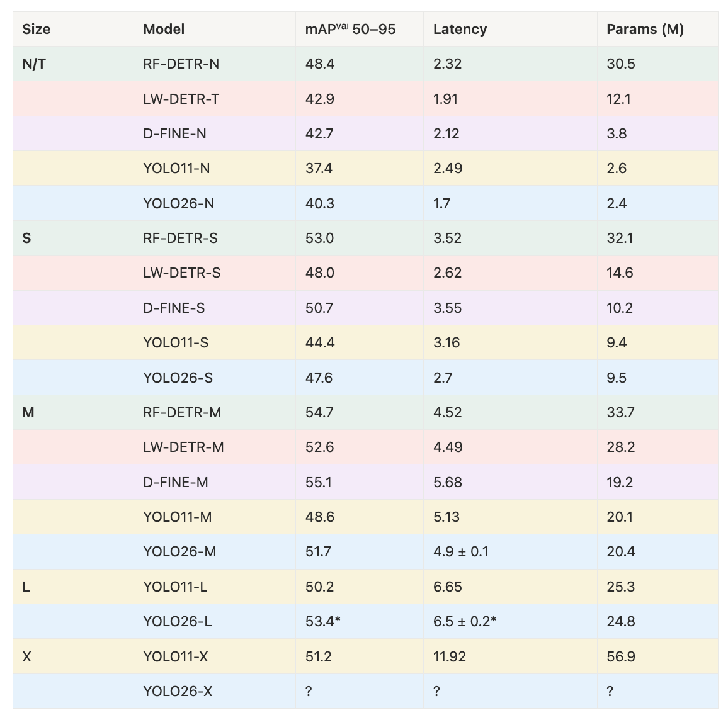Select the YOLO26-N model cell
Viewport: 728px width, 720px height.
click(178, 203)
